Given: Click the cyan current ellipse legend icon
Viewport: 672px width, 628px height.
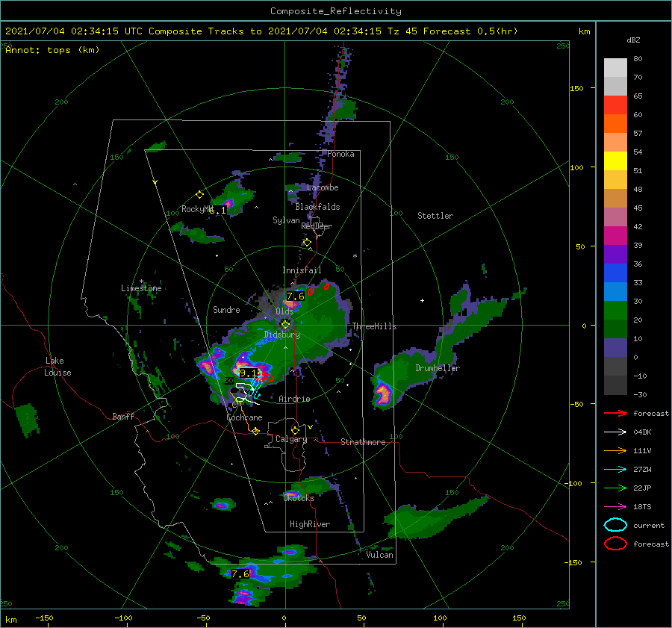Looking at the screenshot, I should click(615, 525).
